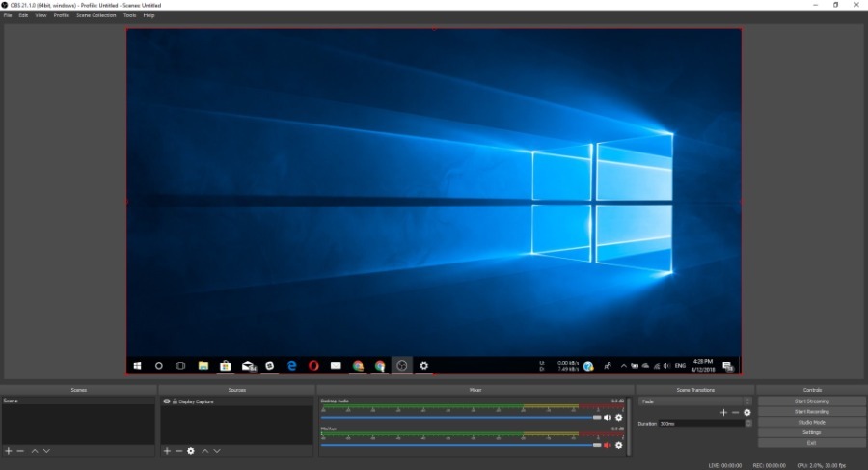Move the selected source up
Screen dimensions: 868x470
[204, 451]
